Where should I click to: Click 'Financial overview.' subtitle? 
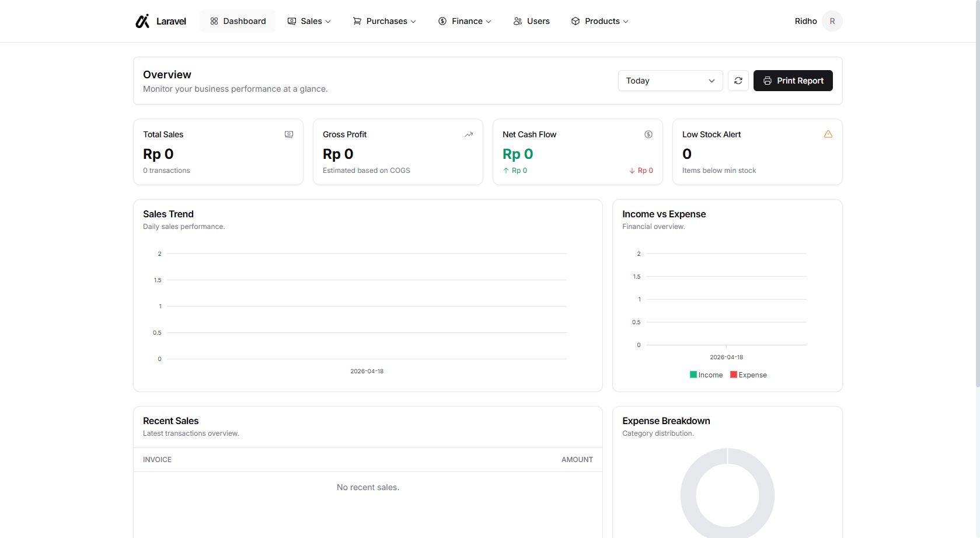click(x=654, y=227)
